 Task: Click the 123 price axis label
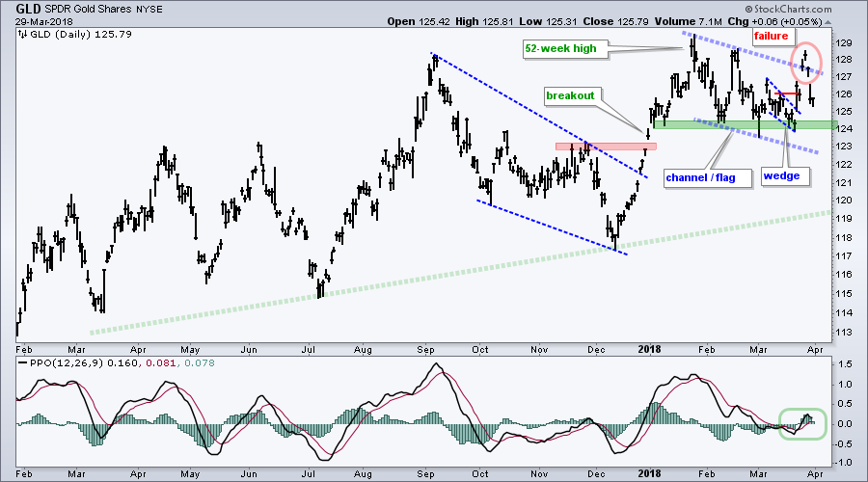click(x=844, y=147)
